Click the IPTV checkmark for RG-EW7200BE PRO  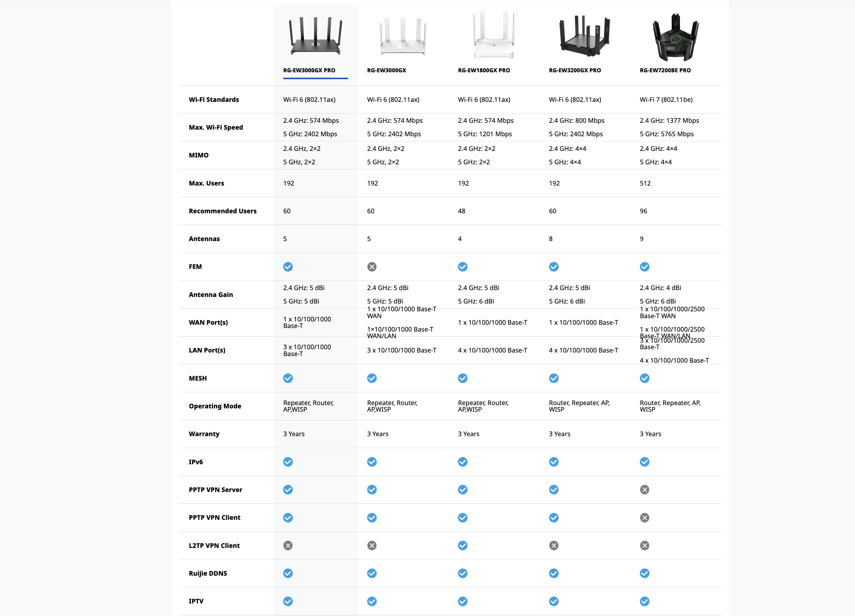point(644,601)
